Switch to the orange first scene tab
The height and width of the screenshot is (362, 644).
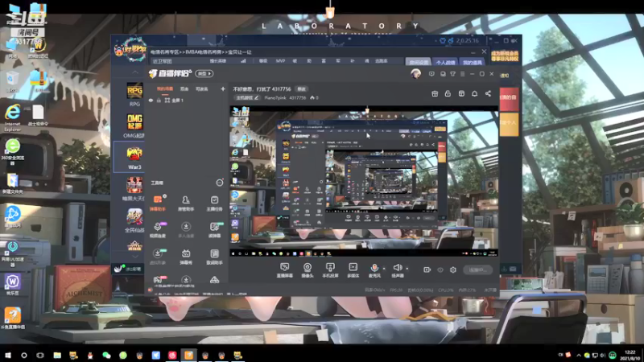coord(165,88)
